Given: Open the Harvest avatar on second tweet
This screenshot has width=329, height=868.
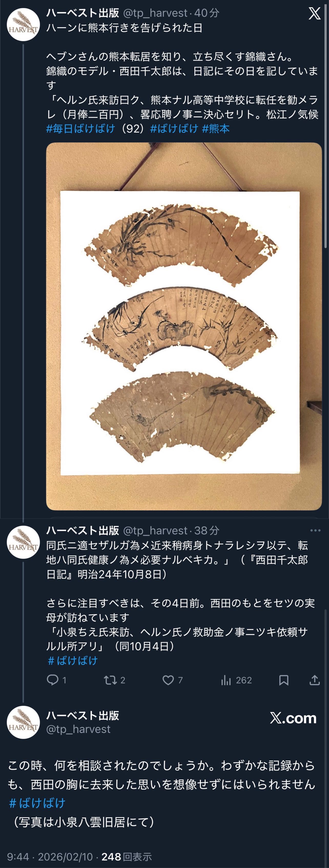Looking at the screenshot, I should click(x=23, y=542).
